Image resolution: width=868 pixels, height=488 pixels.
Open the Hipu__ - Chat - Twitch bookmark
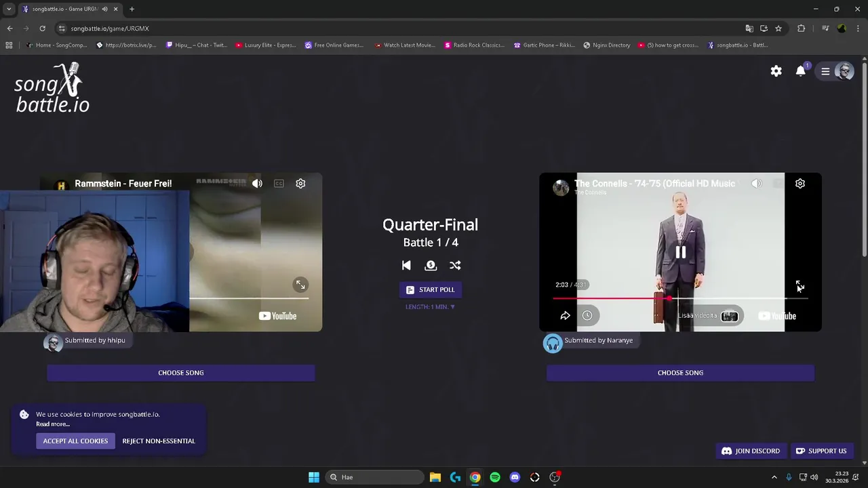pyautogui.click(x=196, y=45)
